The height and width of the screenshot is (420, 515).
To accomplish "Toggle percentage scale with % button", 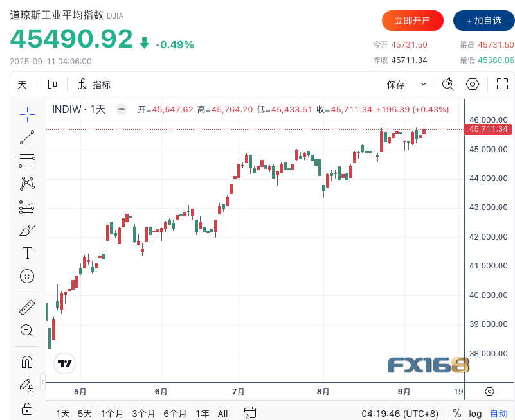I will (457, 413).
